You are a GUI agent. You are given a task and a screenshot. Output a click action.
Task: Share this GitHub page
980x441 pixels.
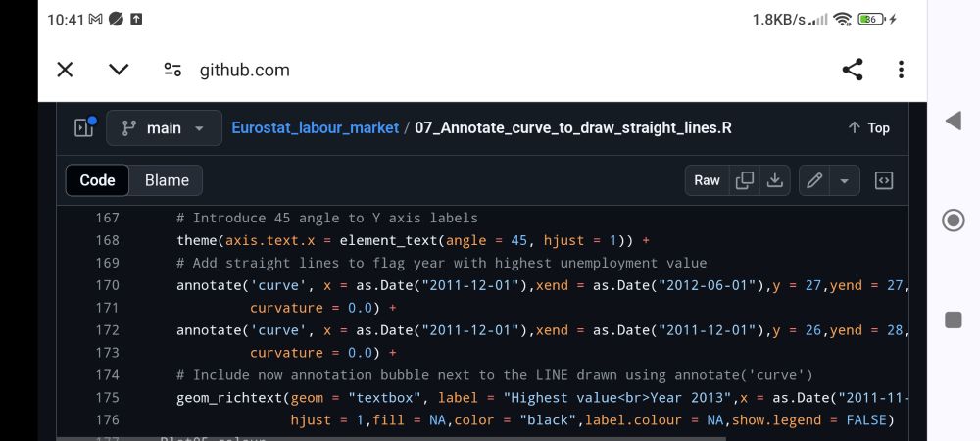[853, 70]
